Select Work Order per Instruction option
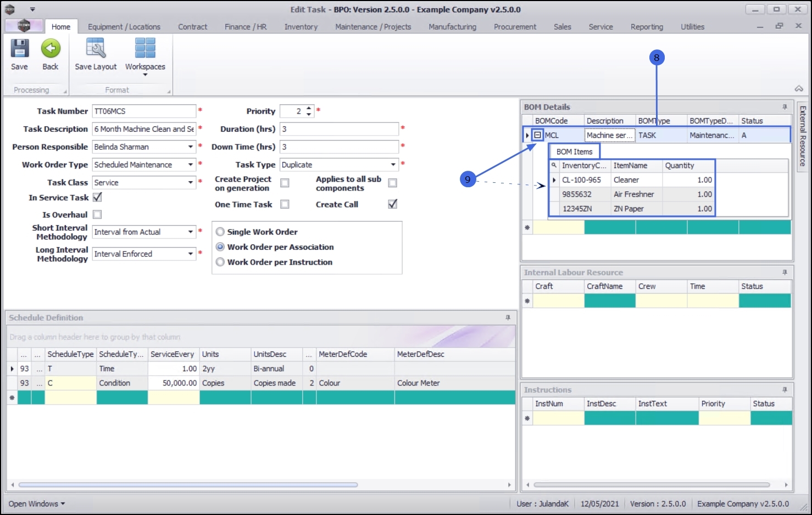 220,262
